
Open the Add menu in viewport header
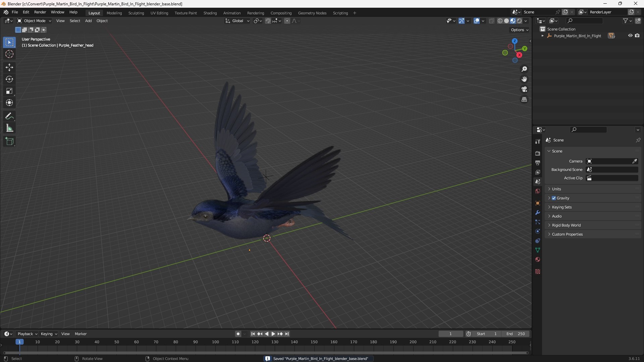pos(88,21)
